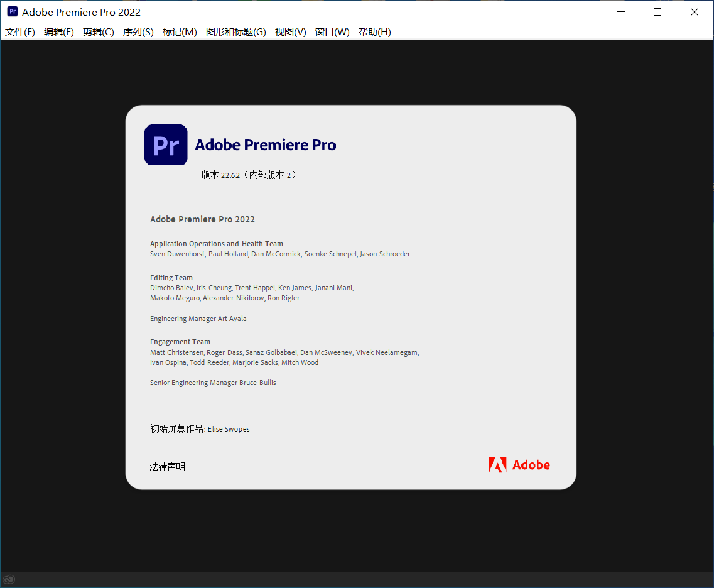Open the 序列(S) menu
This screenshot has height=588, width=714.
click(138, 32)
